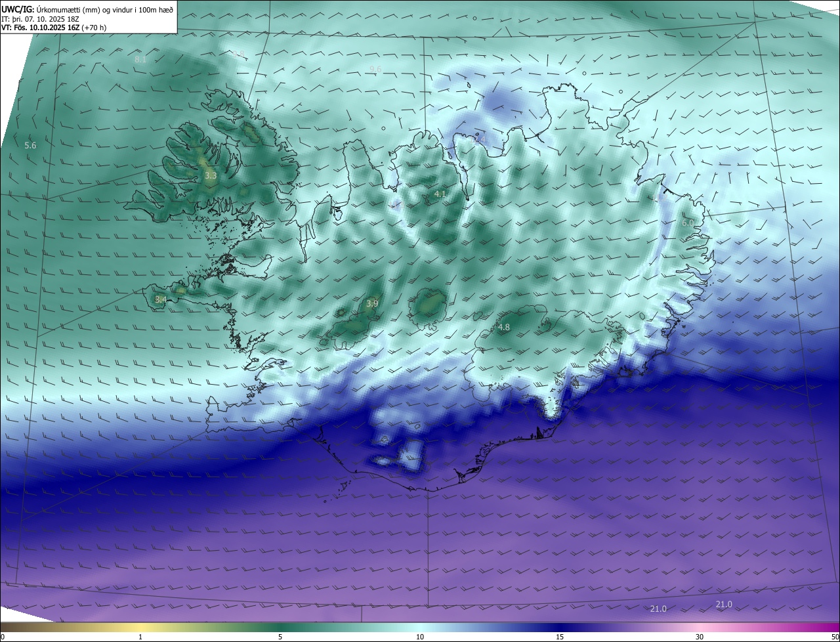Click the 5 tick on the color scale
The image size is (840, 642).
tap(280, 637)
